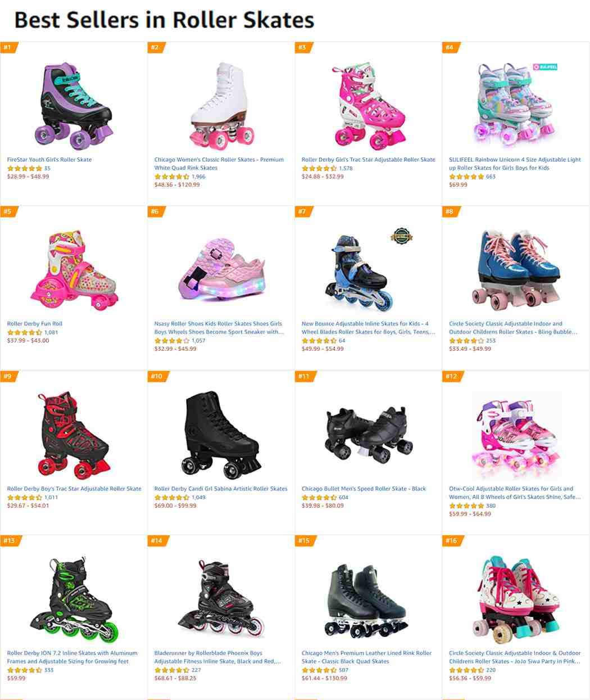Click the Chicago Bullet Men's Speed skate image
Screen dimensions: 590x700
point(369,436)
